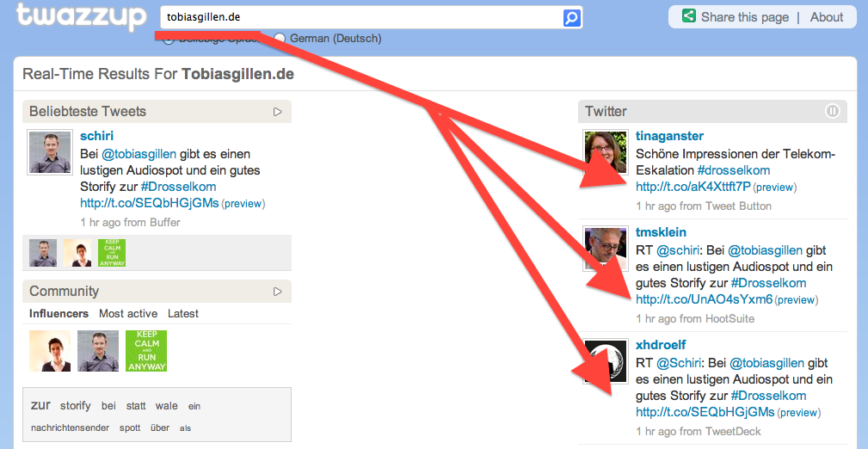Open tinaganster username link
Viewport: 868px width, 449px height.
pyautogui.click(x=670, y=136)
